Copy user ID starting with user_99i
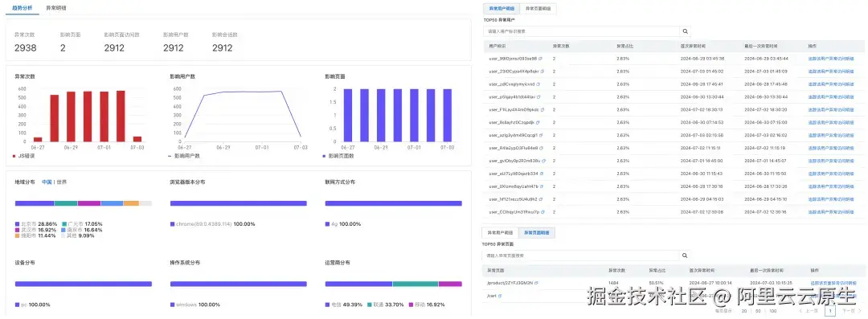The height and width of the screenshot is (319, 868). tap(539, 58)
